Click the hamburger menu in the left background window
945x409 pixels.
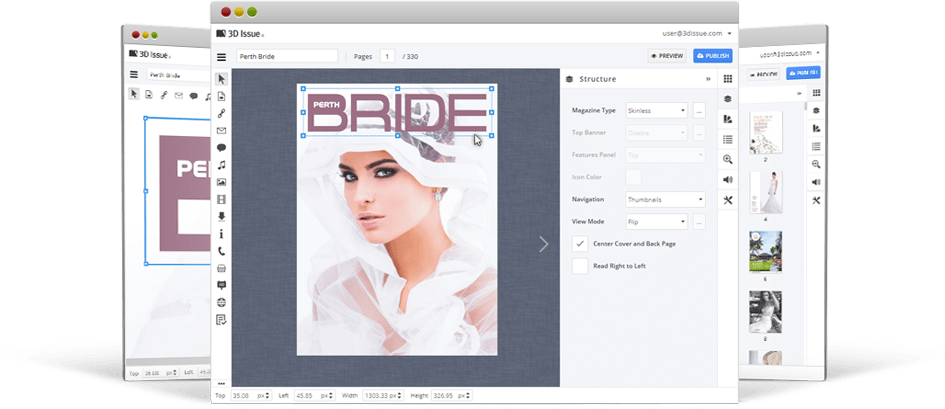tap(134, 75)
